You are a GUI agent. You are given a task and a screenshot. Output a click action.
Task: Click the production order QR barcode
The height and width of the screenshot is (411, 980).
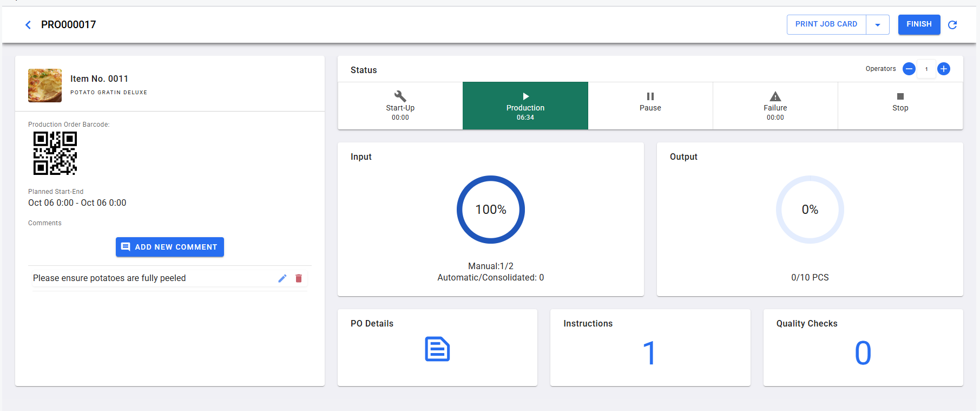point(55,153)
